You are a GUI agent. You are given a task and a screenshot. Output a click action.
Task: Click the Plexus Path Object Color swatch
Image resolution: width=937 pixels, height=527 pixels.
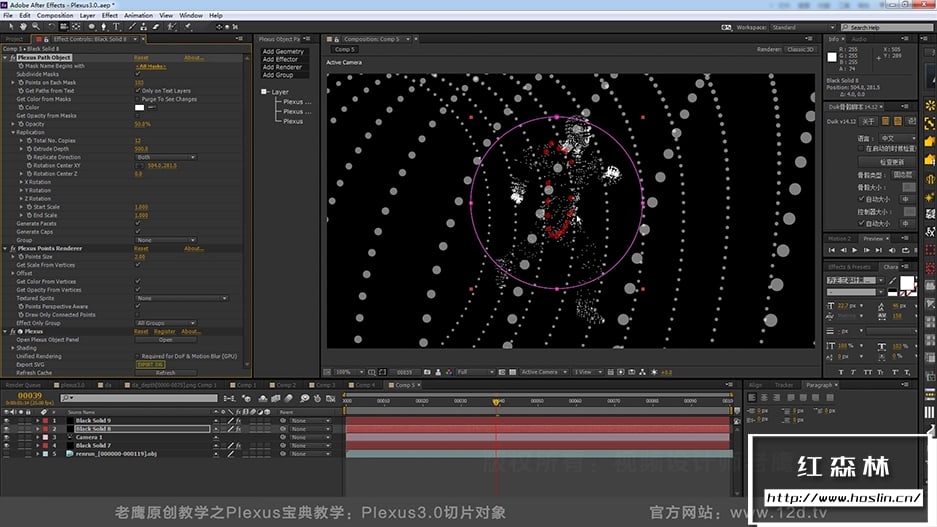coord(140,108)
